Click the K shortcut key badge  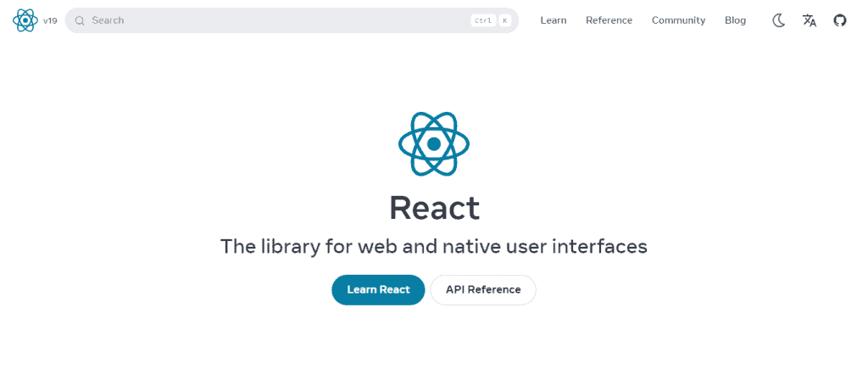[505, 20]
